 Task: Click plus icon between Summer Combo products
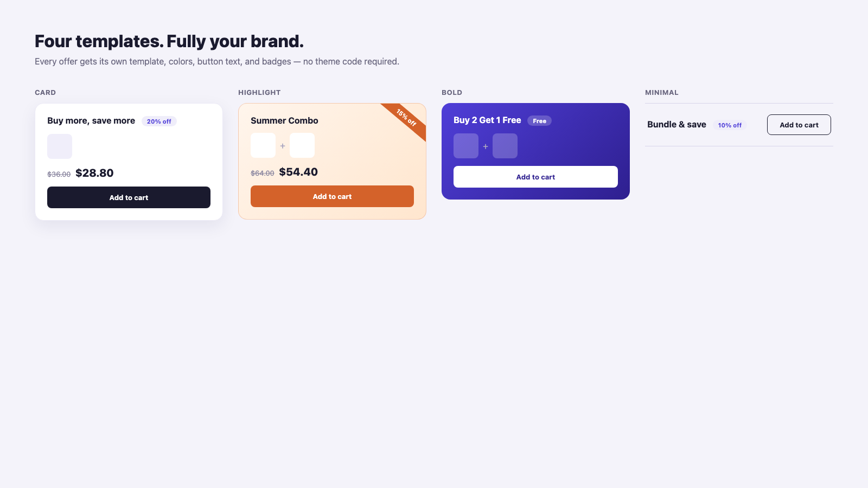point(283,146)
